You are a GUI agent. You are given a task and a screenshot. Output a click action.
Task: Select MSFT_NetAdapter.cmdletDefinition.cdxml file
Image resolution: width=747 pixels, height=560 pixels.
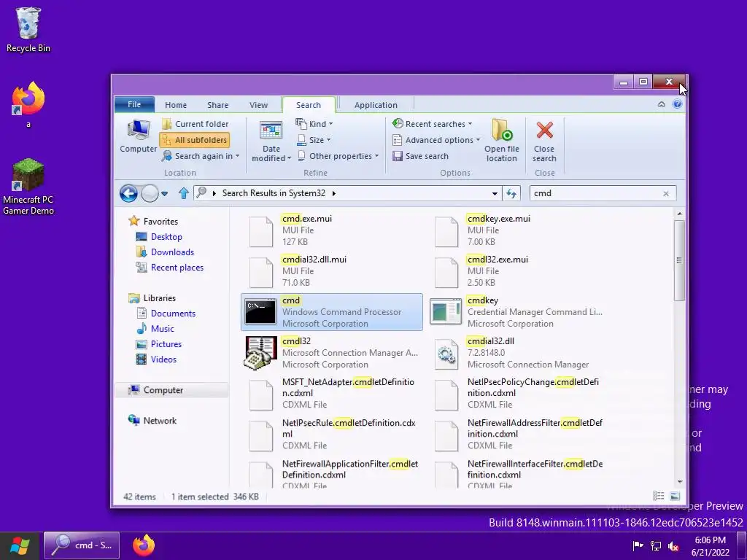click(332, 393)
